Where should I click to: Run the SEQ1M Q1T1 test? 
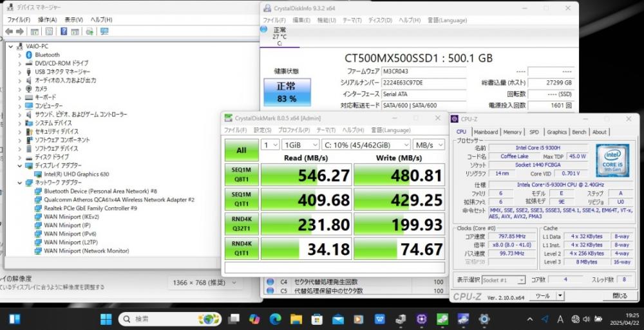click(x=241, y=199)
